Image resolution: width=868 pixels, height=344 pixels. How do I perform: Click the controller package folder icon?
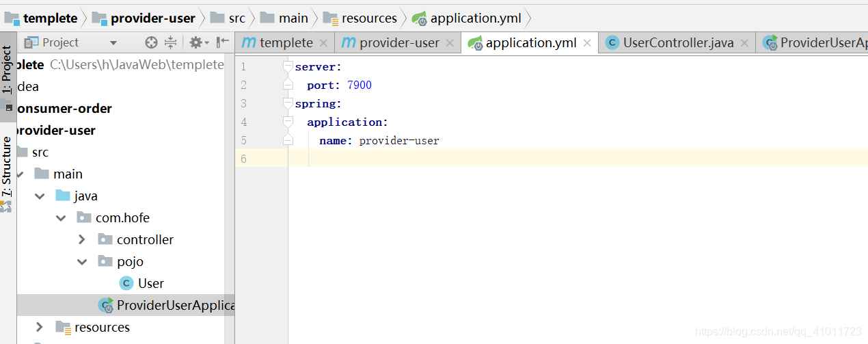click(x=105, y=240)
